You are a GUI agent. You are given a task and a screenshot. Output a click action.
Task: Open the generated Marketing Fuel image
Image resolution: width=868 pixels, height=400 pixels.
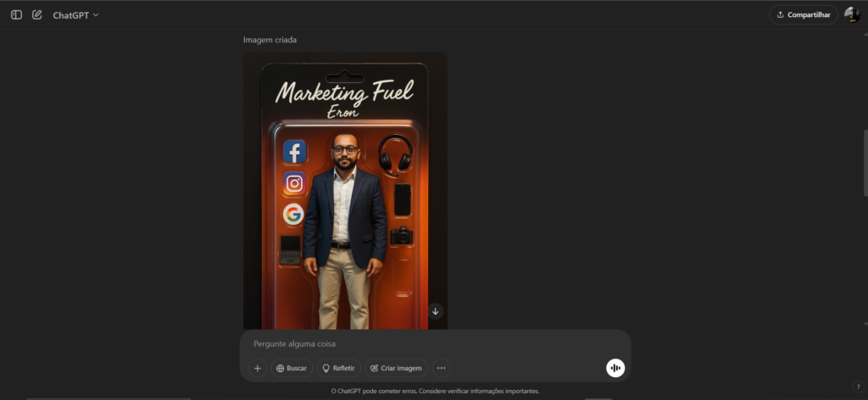click(345, 191)
